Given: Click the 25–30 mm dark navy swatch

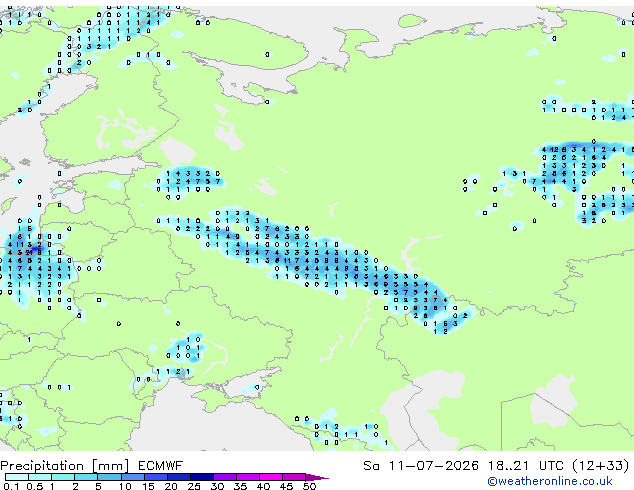Looking at the screenshot, I should pyautogui.click(x=201, y=477).
